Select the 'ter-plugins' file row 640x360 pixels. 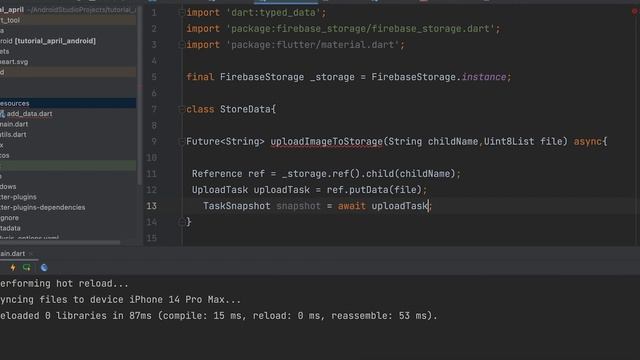[18, 197]
